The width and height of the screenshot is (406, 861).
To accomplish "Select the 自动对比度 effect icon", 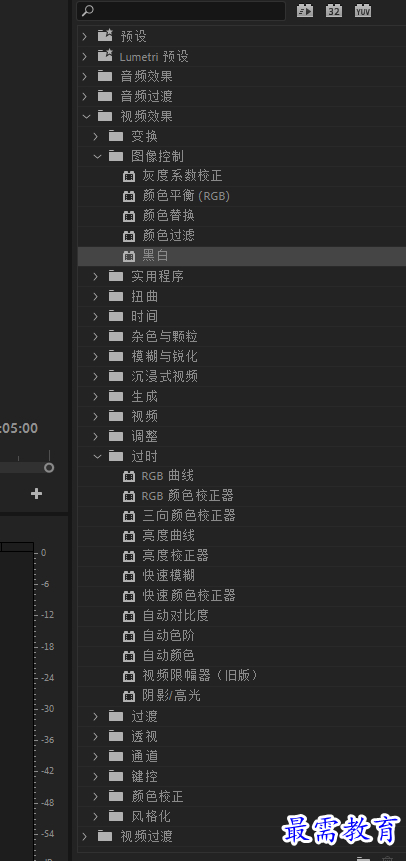I will point(129,616).
